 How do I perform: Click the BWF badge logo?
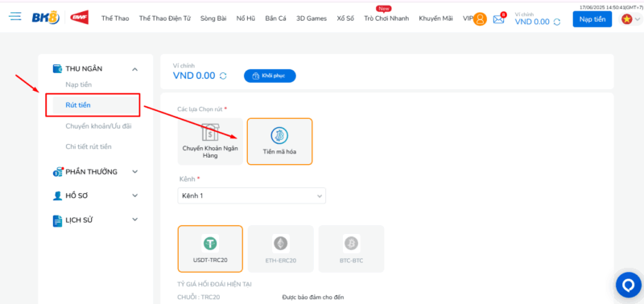(79, 17)
